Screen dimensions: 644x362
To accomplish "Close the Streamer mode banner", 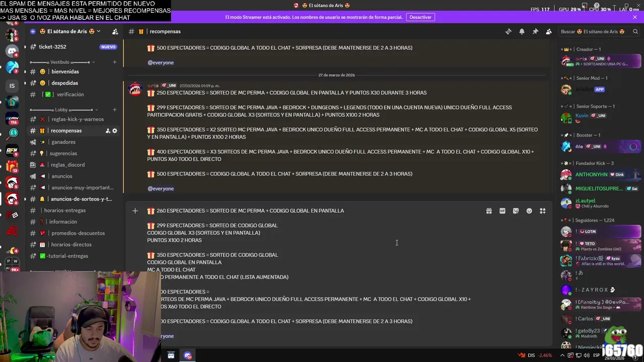I will tap(635, 17).
